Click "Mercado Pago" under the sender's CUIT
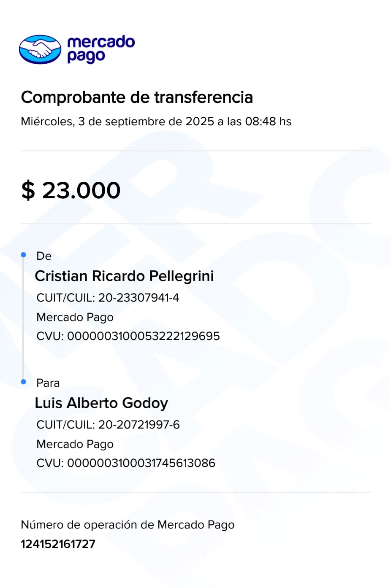391x588 pixels. click(75, 317)
